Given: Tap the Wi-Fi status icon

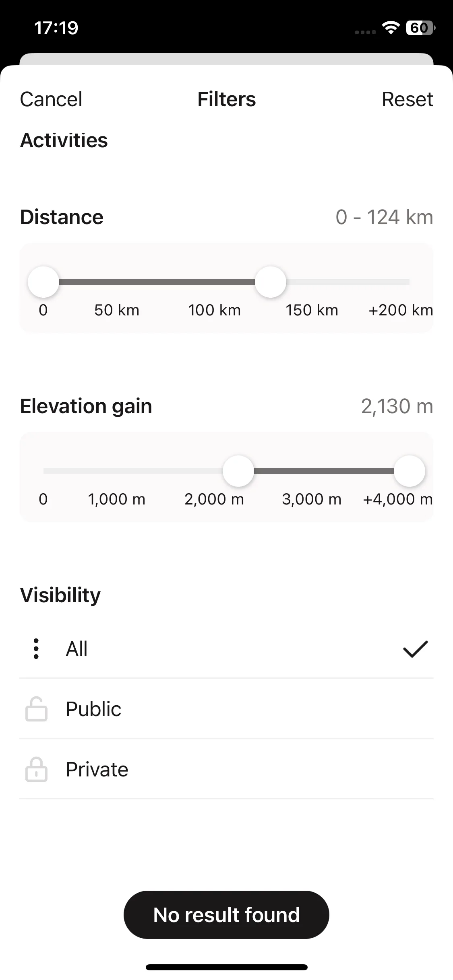Looking at the screenshot, I should tap(391, 28).
